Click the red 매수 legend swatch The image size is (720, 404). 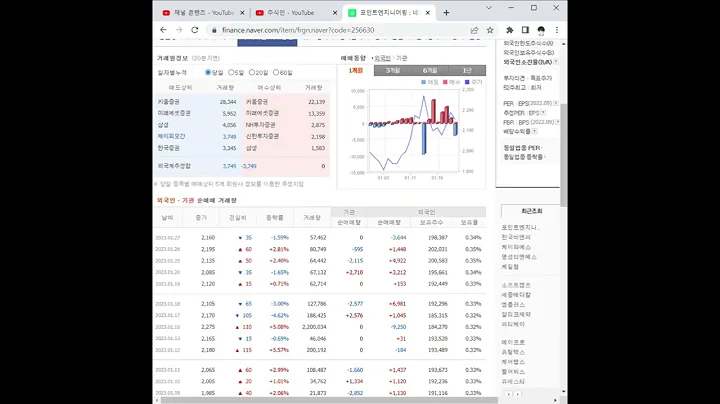445,82
